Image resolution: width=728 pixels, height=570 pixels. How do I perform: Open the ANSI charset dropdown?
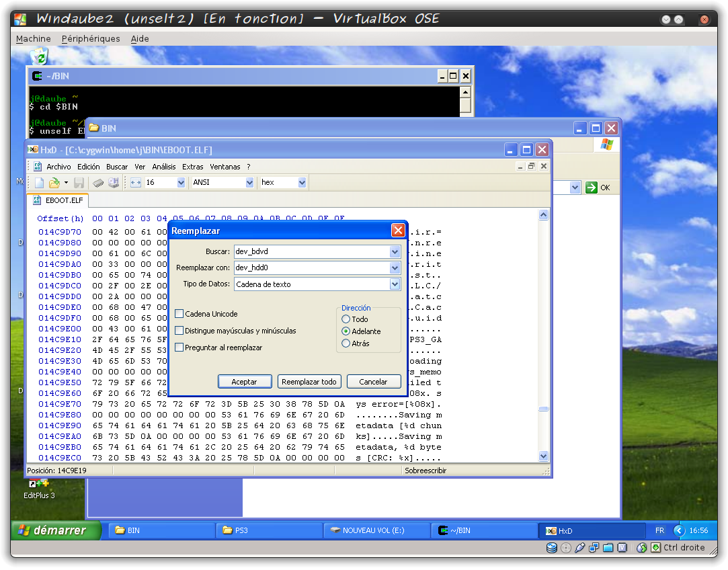(249, 183)
